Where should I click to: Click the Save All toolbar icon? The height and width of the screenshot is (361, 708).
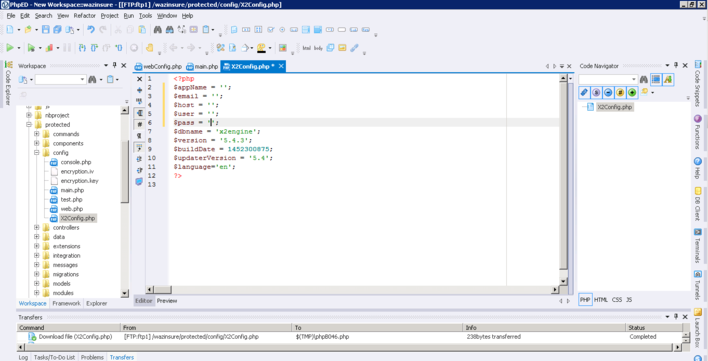[57, 30]
